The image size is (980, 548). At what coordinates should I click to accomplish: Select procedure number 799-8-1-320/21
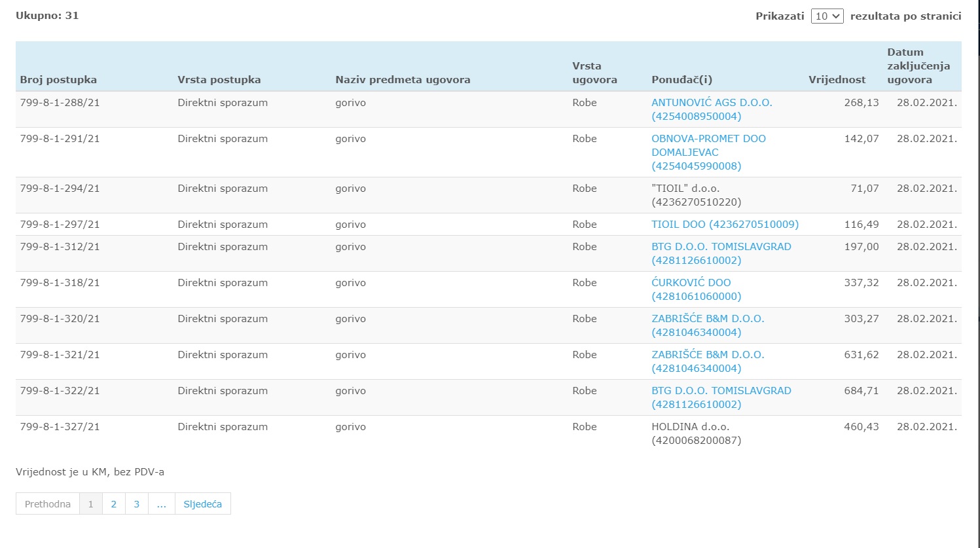tap(60, 318)
